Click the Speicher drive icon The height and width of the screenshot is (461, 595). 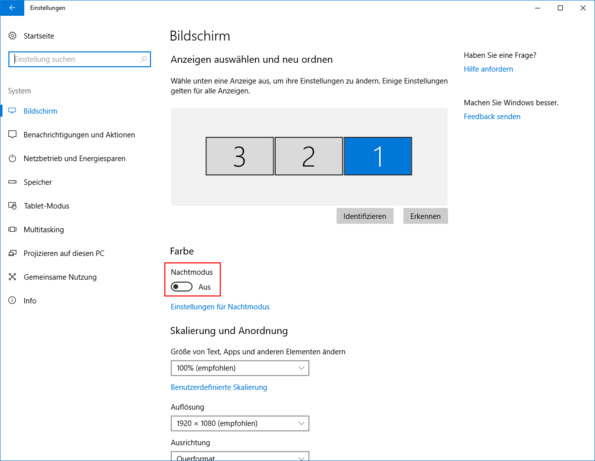pyautogui.click(x=13, y=182)
